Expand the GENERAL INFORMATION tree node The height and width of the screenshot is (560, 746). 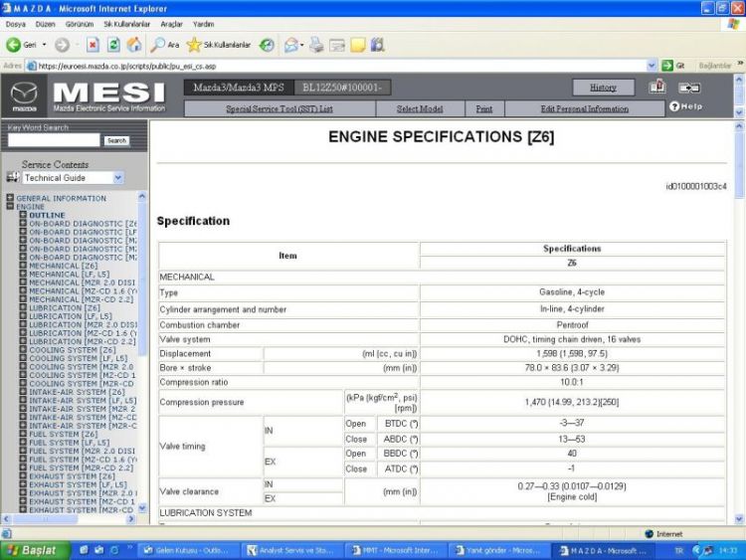coord(10,198)
